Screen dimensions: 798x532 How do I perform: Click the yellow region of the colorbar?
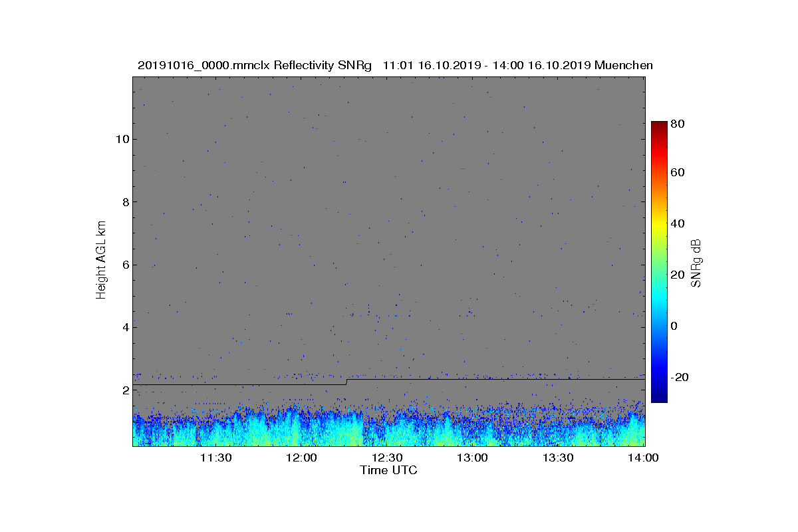click(659, 226)
